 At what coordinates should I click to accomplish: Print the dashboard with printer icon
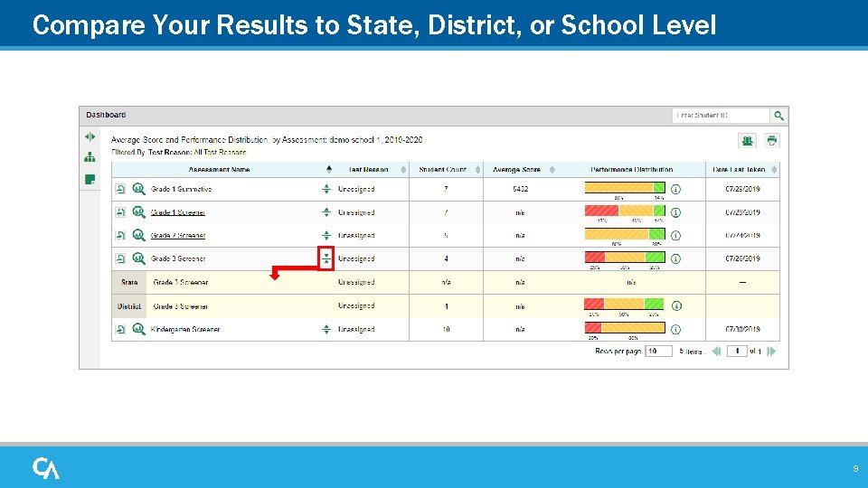point(771,141)
